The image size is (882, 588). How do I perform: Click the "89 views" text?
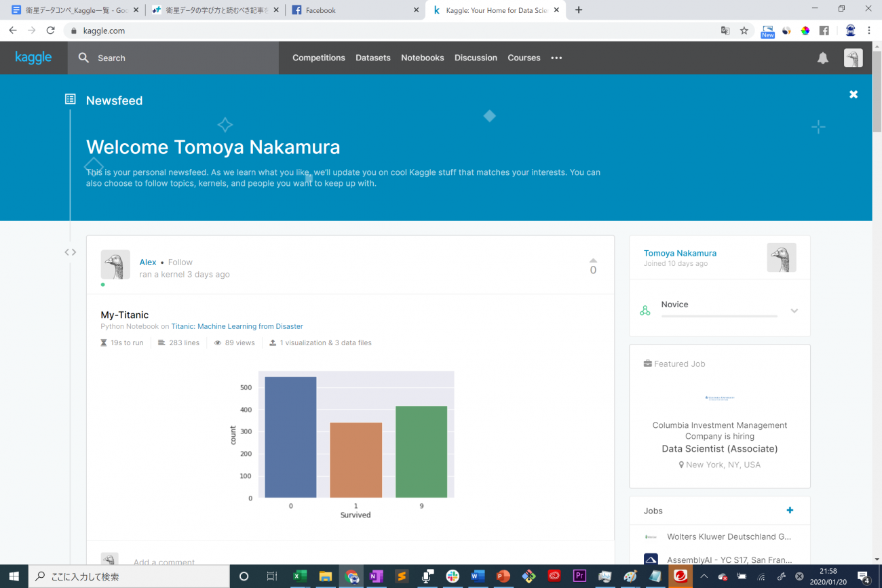point(239,343)
